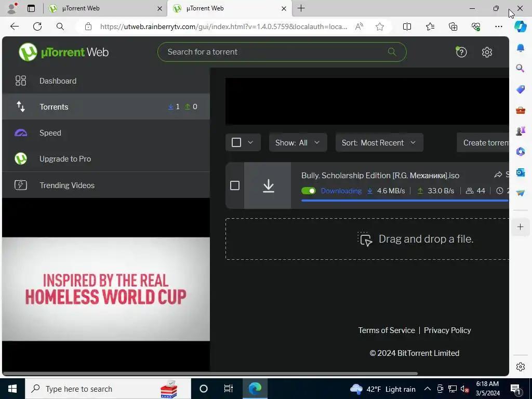Click Upgrade to Pro

[x=106, y=159]
